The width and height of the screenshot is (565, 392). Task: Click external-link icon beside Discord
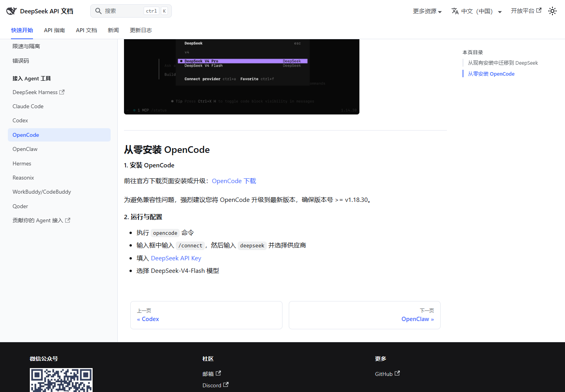click(x=226, y=385)
